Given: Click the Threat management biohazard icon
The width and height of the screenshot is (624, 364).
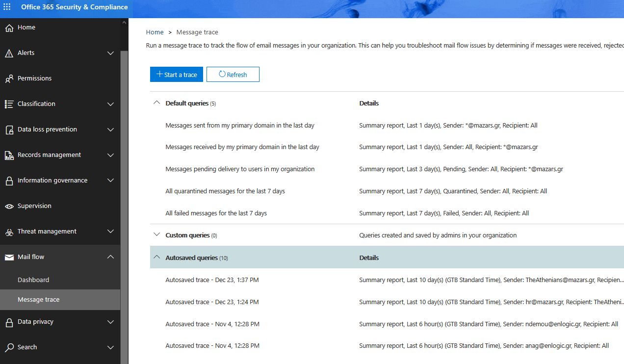Looking at the screenshot, I should pos(9,232).
